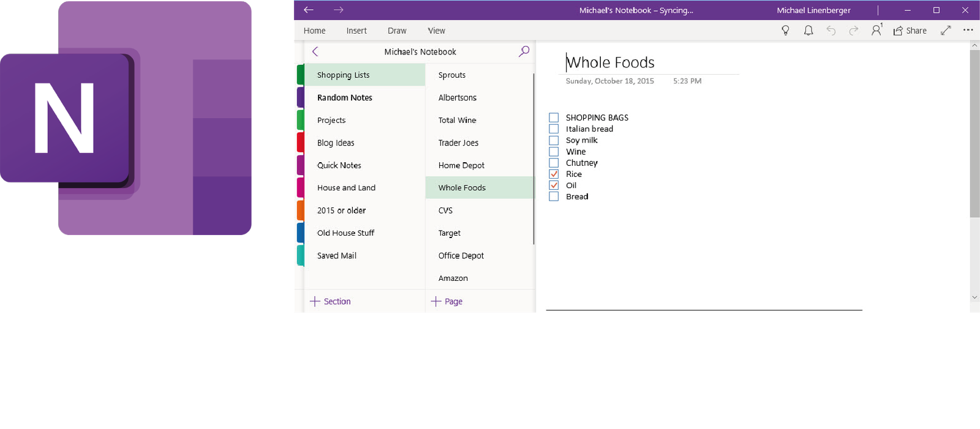Check the Wine checkbox
Viewport: 980px width, 429px height.
(554, 151)
